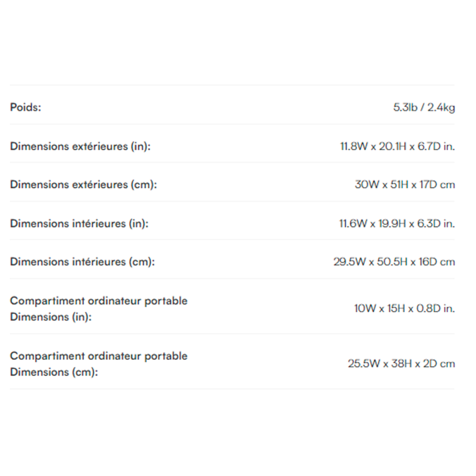This screenshot has height=476, width=476.
Task: Select the 25.5W laptop compartment width
Action: point(361,364)
